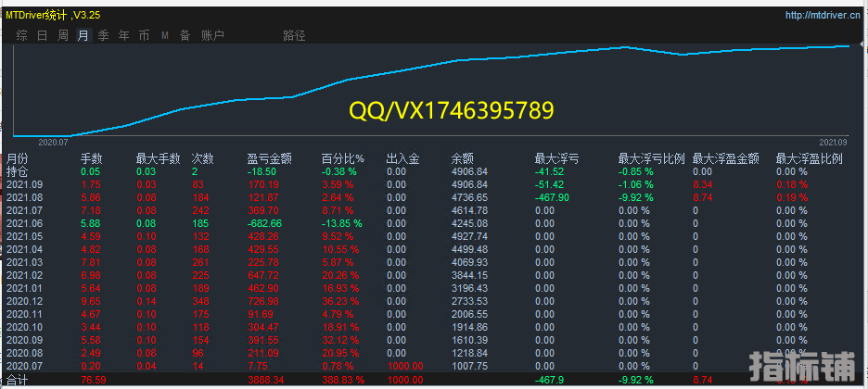Click the 2020.07 date label on chart

54,143
